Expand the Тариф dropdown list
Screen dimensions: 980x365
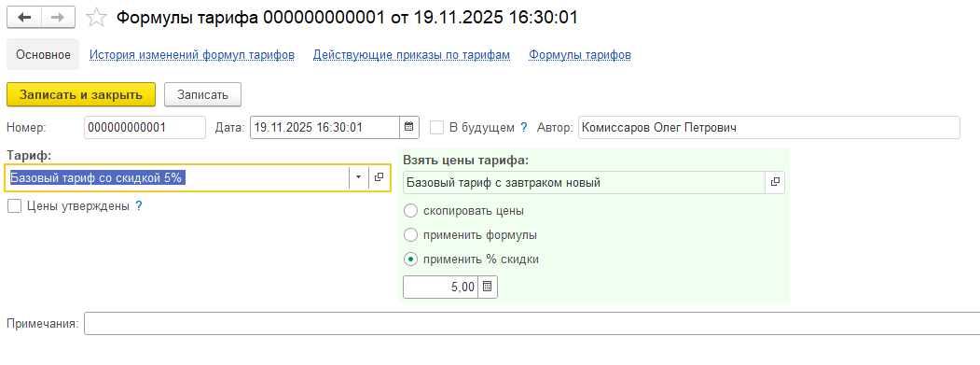click(x=359, y=177)
